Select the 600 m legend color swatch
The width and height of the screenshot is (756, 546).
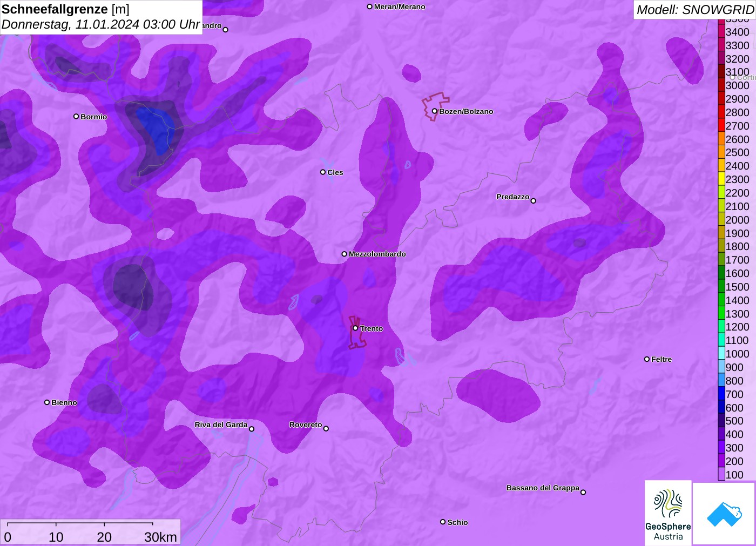(x=721, y=407)
